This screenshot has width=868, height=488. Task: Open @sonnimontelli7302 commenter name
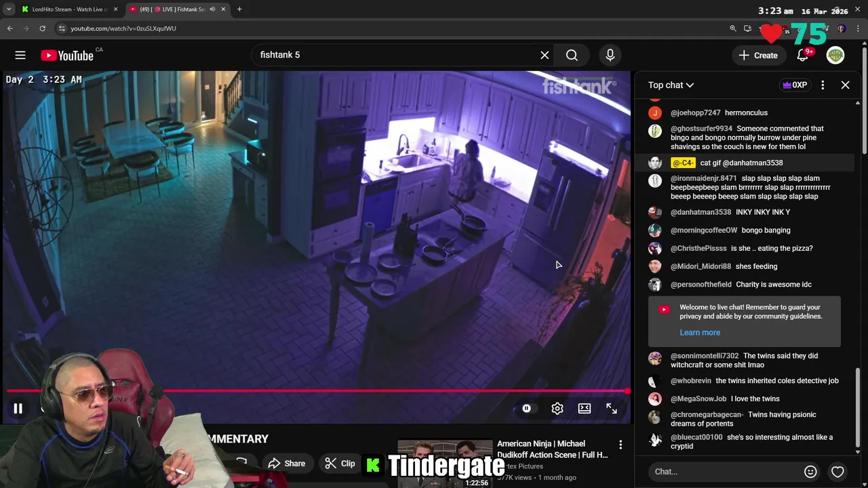tap(705, 357)
